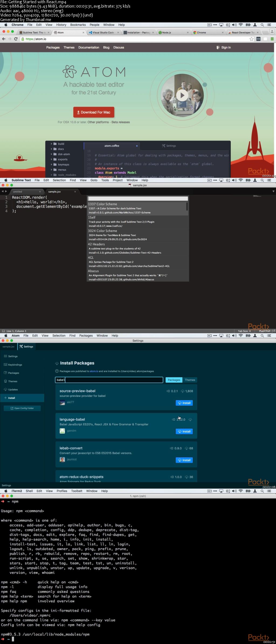
Task: Switch to the Visual Studio Code browser tab
Action: tap(103, 32)
